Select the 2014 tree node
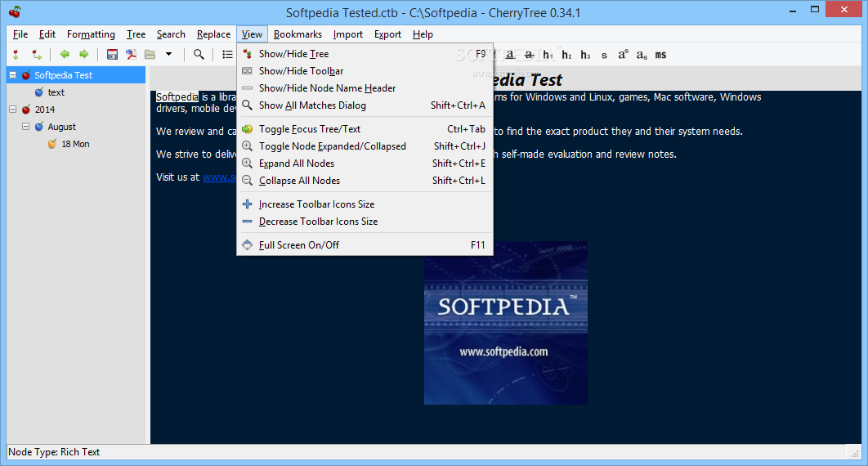This screenshot has width=868, height=466. 45,110
